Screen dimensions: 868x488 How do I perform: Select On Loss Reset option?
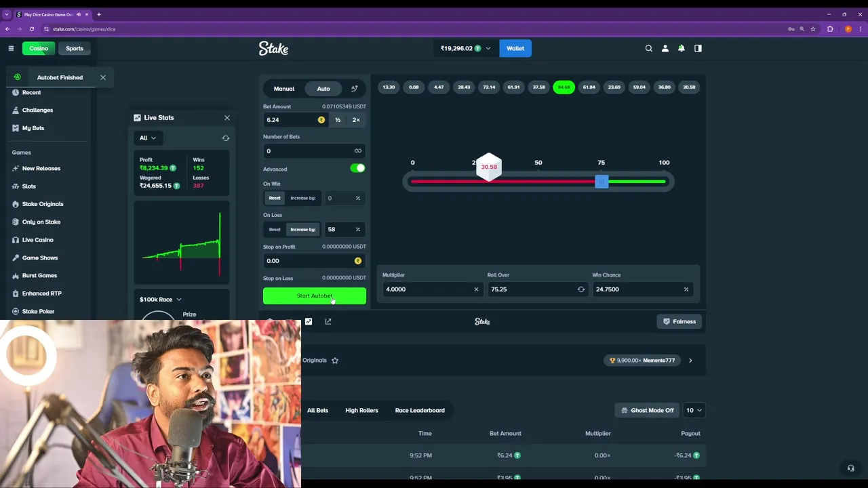pos(275,229)
